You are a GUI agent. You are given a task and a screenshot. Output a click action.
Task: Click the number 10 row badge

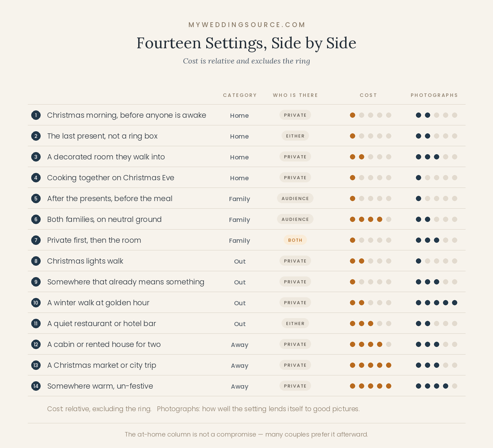coord(36,302)
